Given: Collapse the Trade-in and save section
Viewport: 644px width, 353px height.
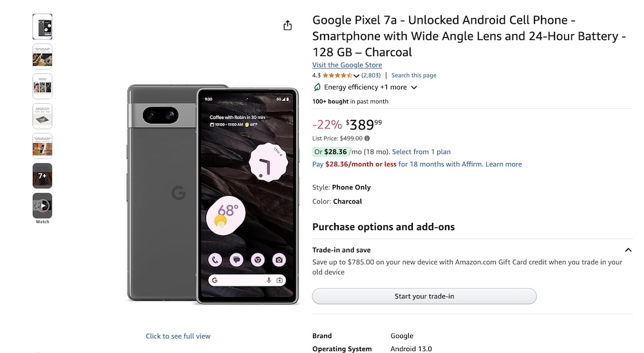Looking at the screenshot, I should pos(628,250).
